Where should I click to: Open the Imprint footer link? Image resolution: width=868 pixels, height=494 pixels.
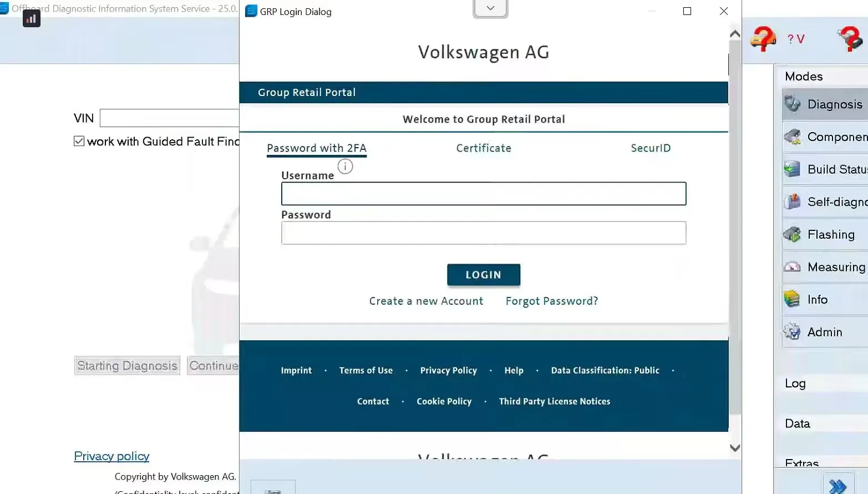point(296,370)
